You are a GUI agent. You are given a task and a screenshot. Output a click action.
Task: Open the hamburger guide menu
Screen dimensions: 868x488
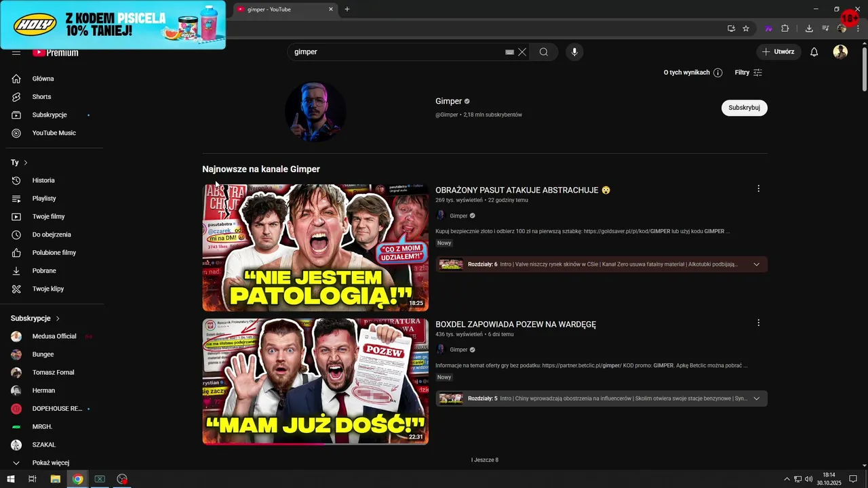point(16,52)
